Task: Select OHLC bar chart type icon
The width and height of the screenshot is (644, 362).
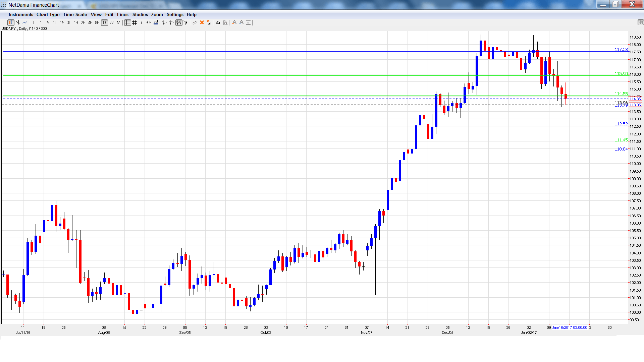Action: click(x=18, y=22)
